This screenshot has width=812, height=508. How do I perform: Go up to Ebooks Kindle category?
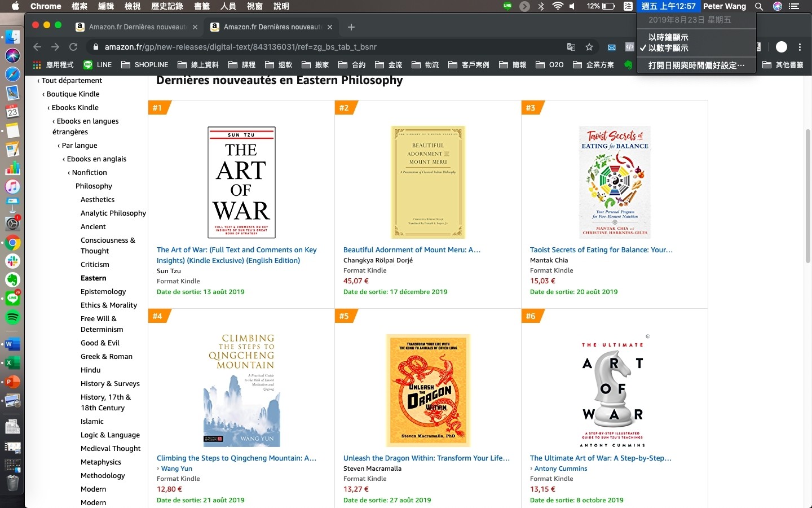point(74,108)
